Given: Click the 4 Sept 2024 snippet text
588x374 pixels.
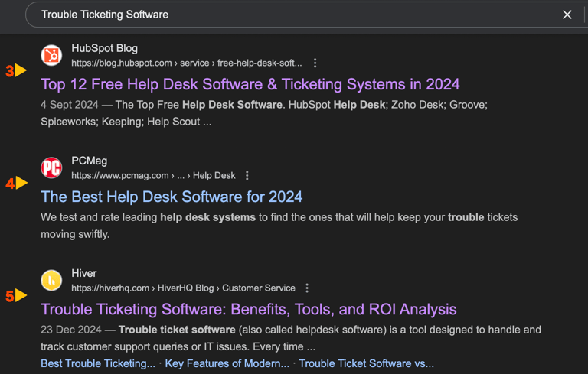Looking at the screenshot, I should click(264, 113).
